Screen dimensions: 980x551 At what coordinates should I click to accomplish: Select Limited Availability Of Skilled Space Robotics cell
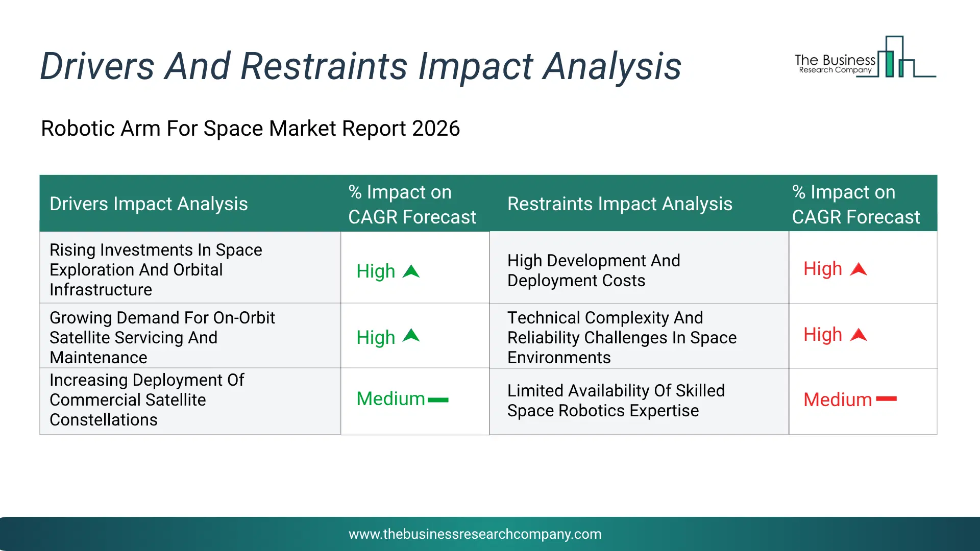point(639,402)
